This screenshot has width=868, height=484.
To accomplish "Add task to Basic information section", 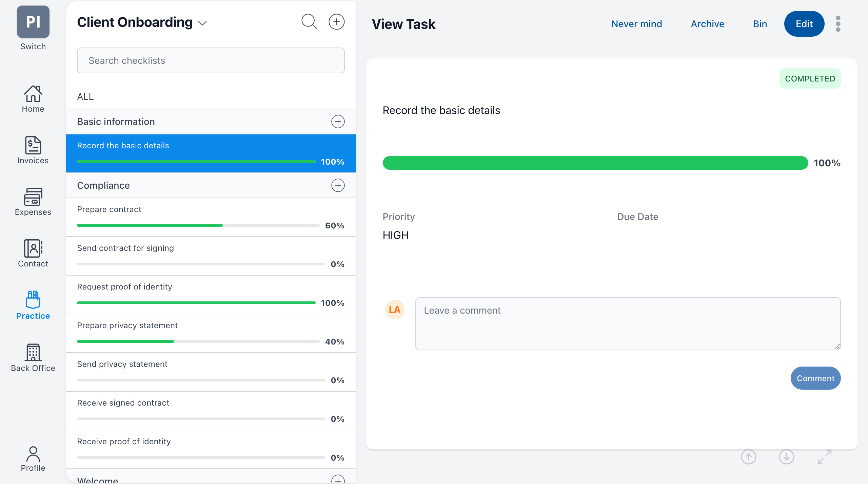I will click(338, 122).
